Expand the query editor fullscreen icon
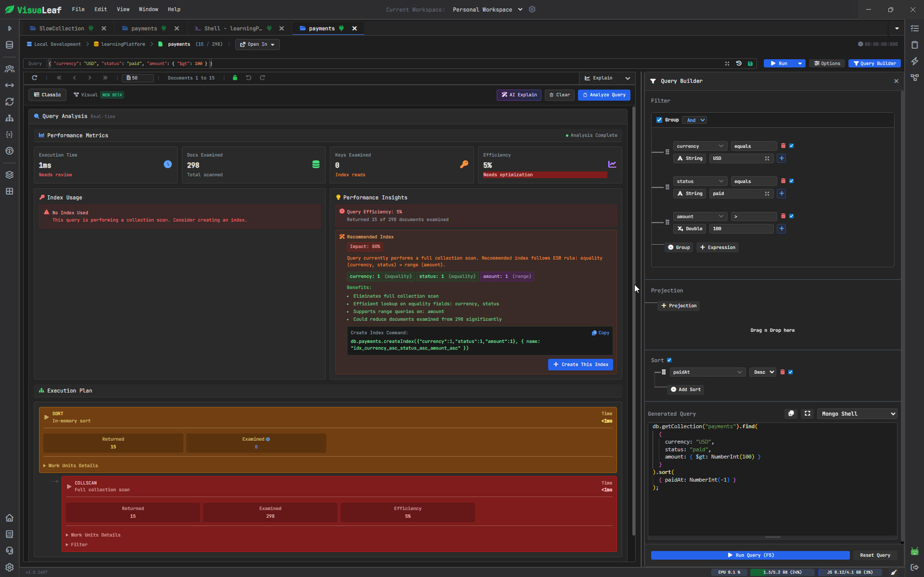Viewport: 924px width, 577px height. point(727,64)
